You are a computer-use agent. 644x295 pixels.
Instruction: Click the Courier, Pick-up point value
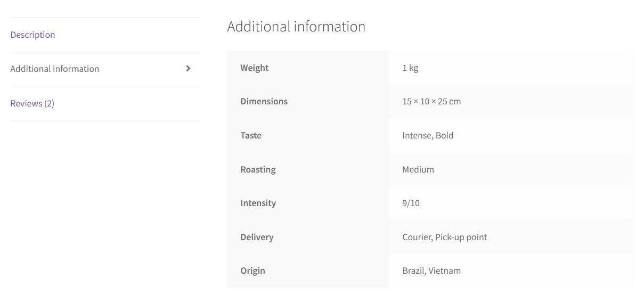coord(445,237)
